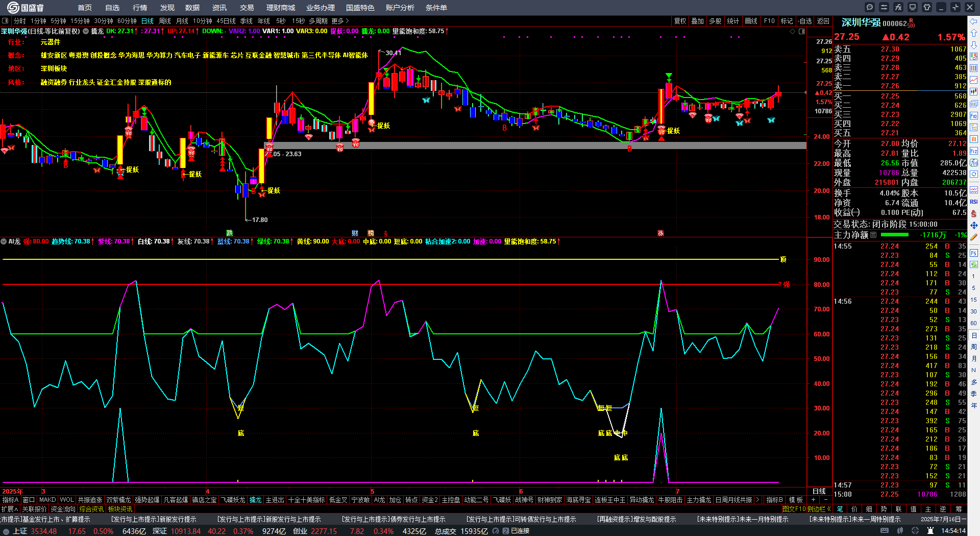Toggle the -自选 watchlist removal button
This screenshot has height=536, width=980.
pyautogui.click(x=804, y=21)
